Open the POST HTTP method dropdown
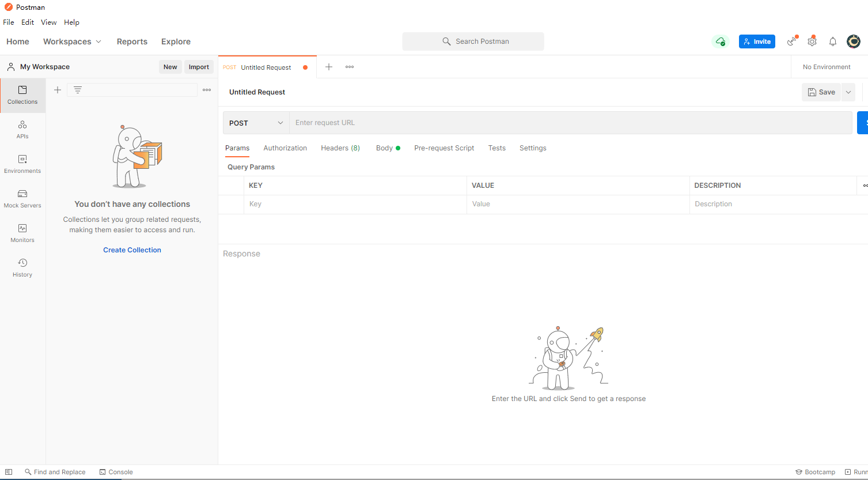Image resolution: width=868 pixels, height=480 pixels. (x=256, y=123)
